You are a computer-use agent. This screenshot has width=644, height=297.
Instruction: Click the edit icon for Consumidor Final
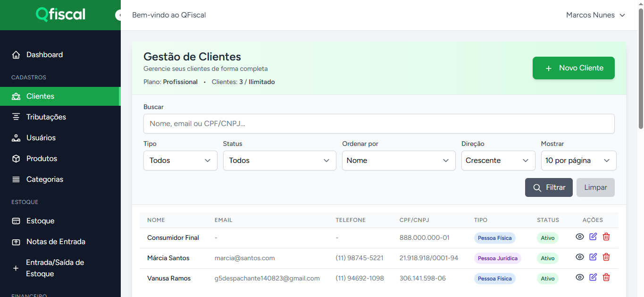coord(593,237)
